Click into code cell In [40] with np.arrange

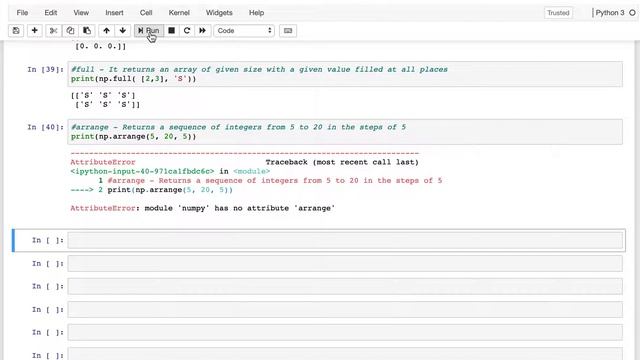[345, 131]
